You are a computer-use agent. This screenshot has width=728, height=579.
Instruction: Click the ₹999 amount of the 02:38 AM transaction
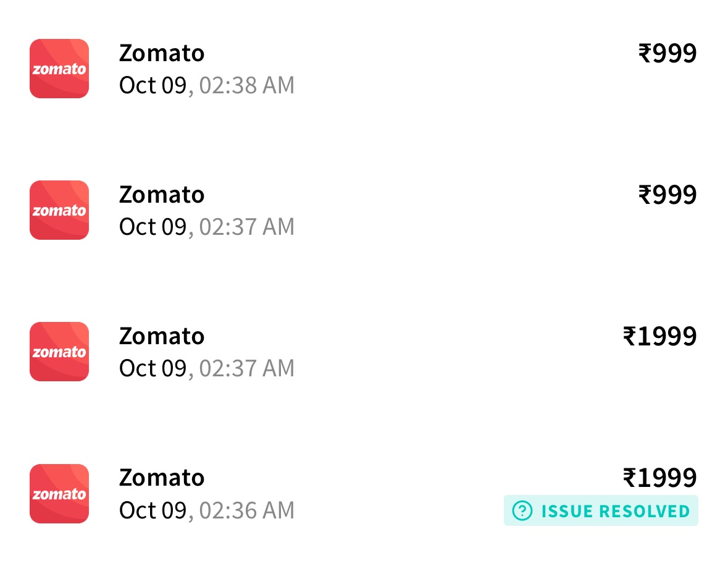(667, 53)
